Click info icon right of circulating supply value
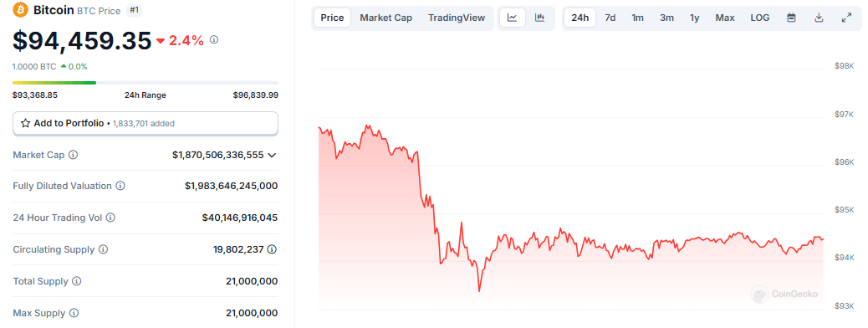This screenshot has width=868, height=328. (272, 249)
